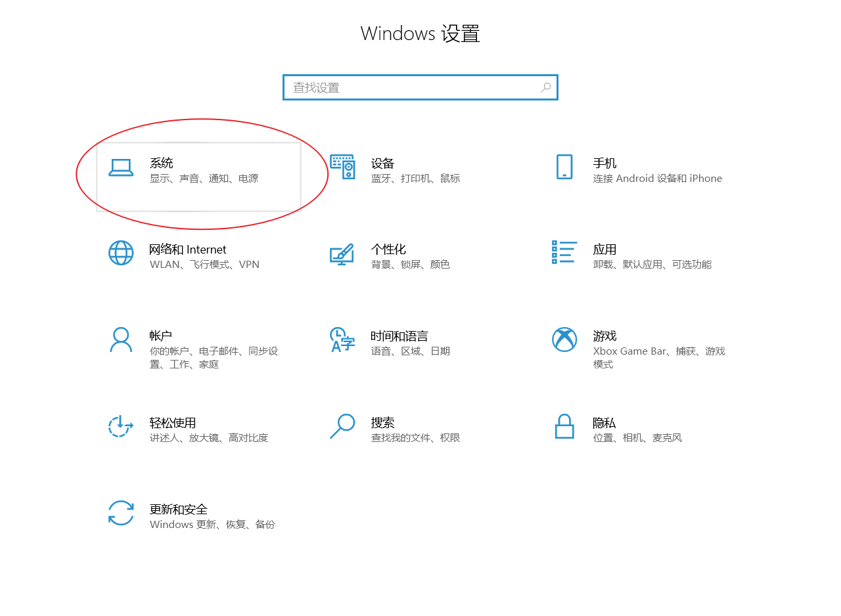Image resolution: width=841 pixels, height=616 pixels.
Task: Click the text 显示、声音、通知、电源
Action: [204, 179]
